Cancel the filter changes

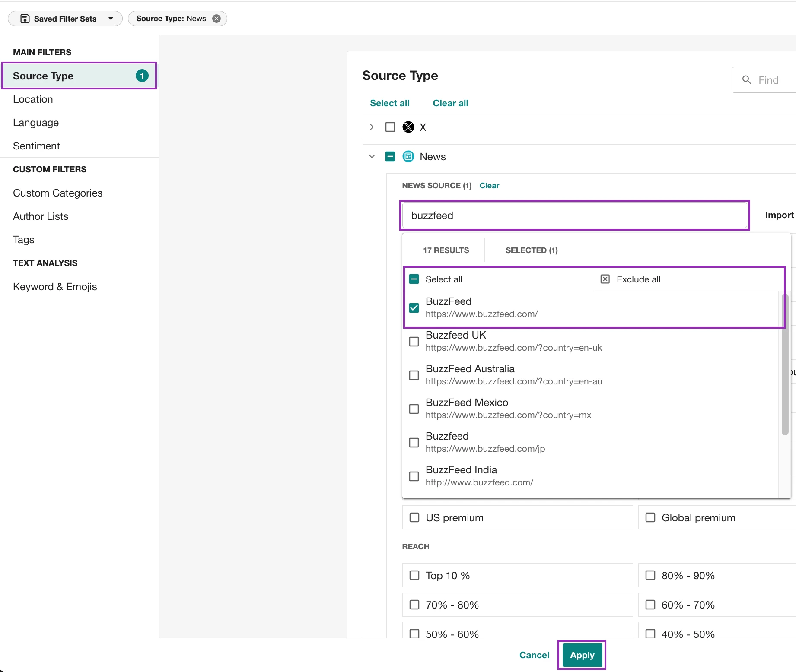pos(534,655)
